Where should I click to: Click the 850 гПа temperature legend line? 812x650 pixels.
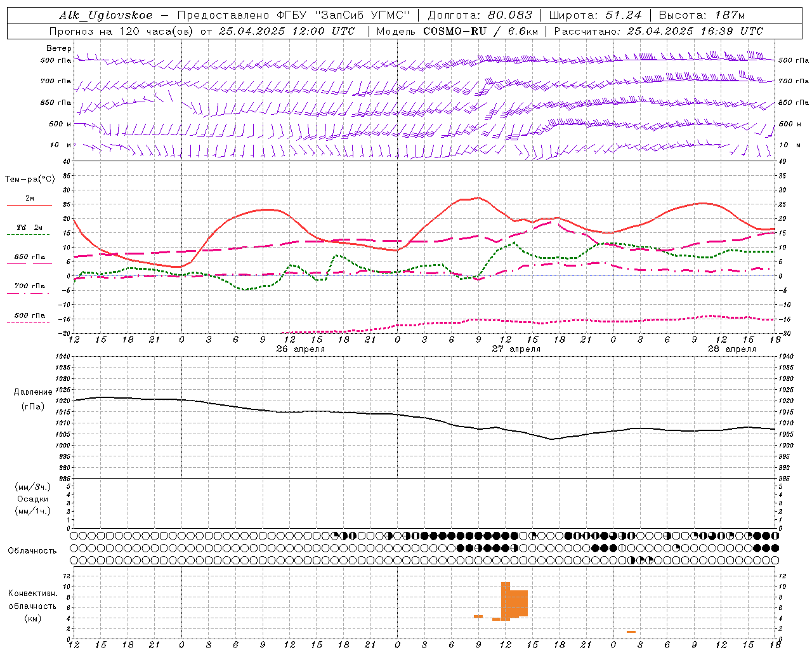[x=29, y=263]
